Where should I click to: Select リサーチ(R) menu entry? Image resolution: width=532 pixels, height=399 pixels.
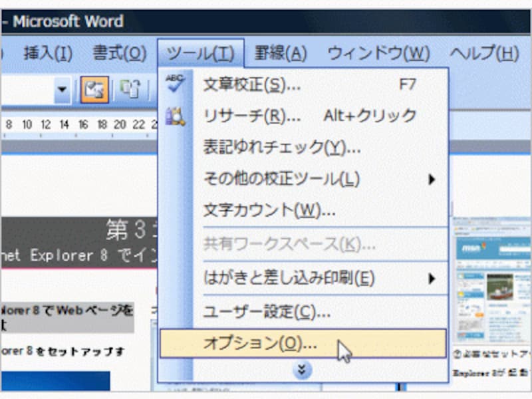click(304, 116)
